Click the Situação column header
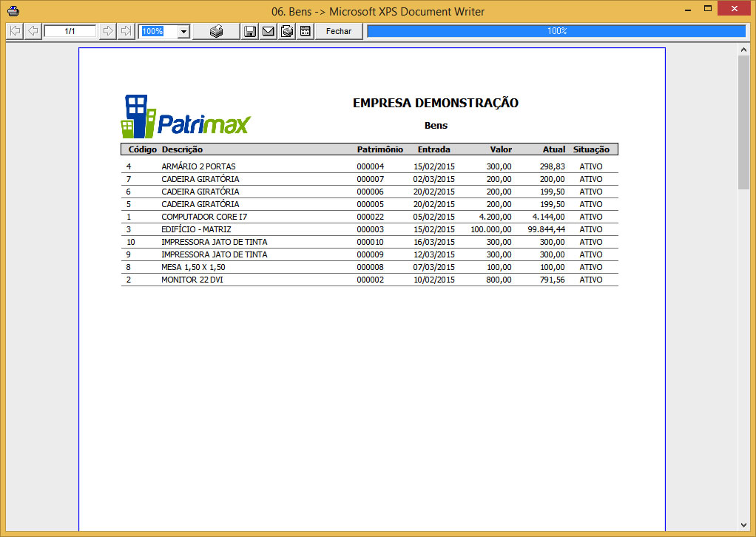 pos(591,149)
